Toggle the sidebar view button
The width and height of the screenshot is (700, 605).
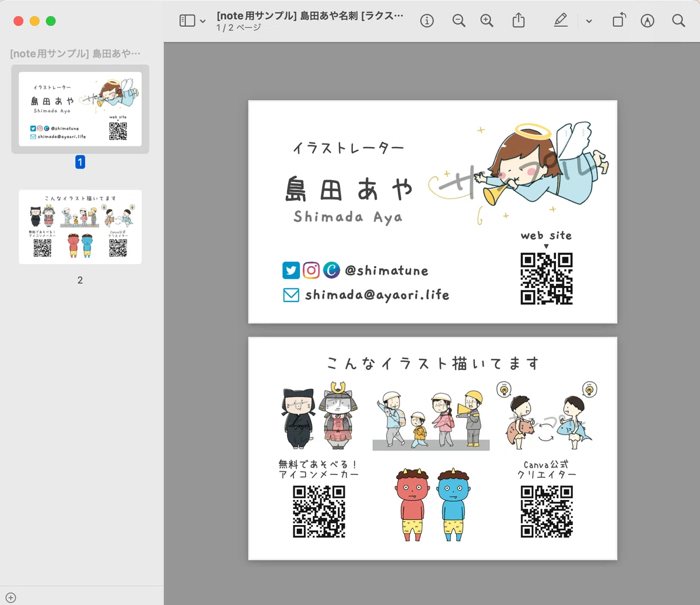pyautogui.click(x=187, y=21)
